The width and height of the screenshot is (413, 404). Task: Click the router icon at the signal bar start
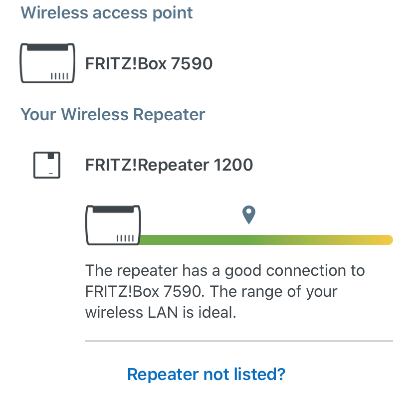113,225
